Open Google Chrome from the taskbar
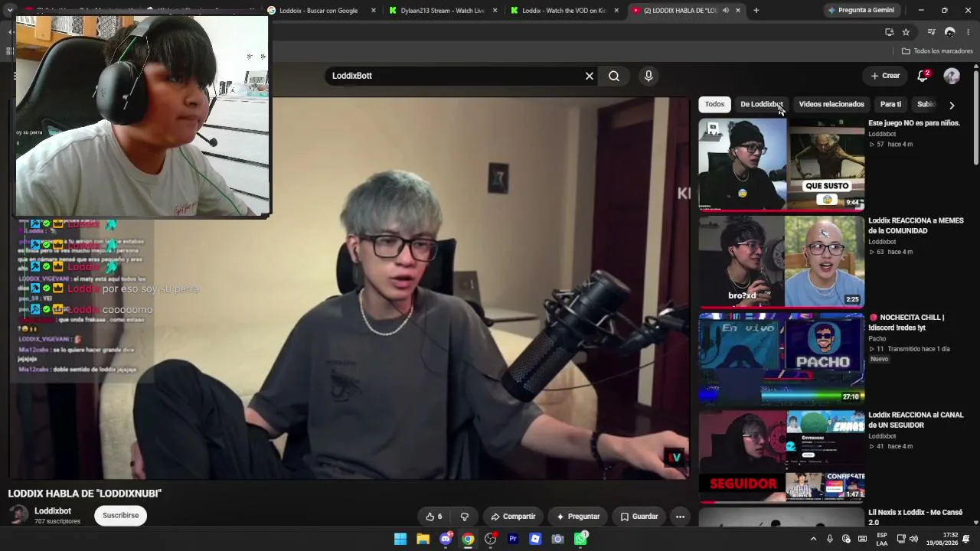 468,539
